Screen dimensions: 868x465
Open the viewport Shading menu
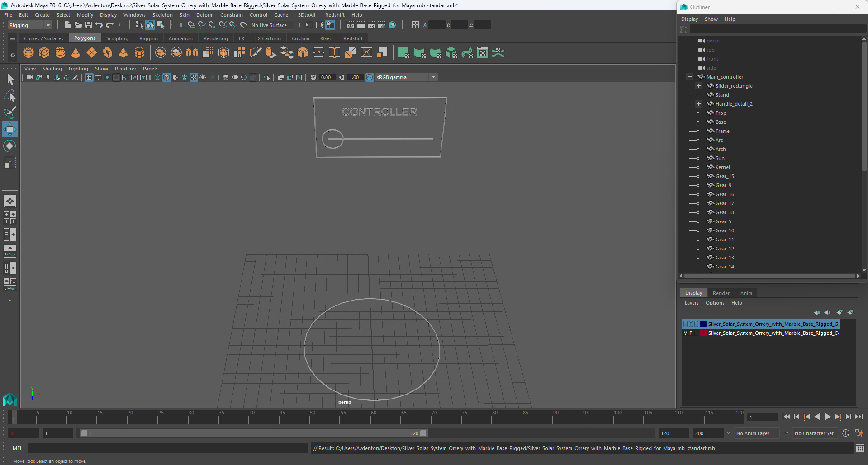pos(52,69)
